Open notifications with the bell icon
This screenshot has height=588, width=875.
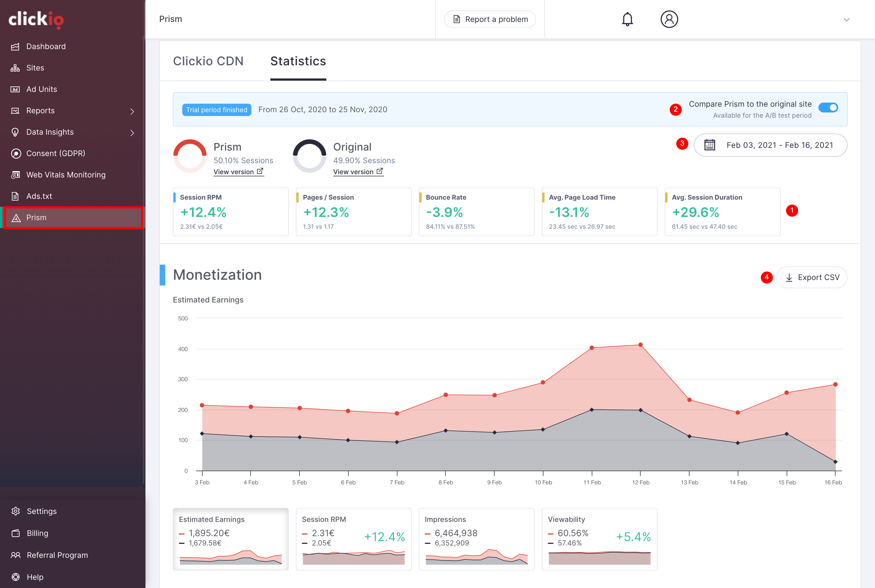click(627, 19)
